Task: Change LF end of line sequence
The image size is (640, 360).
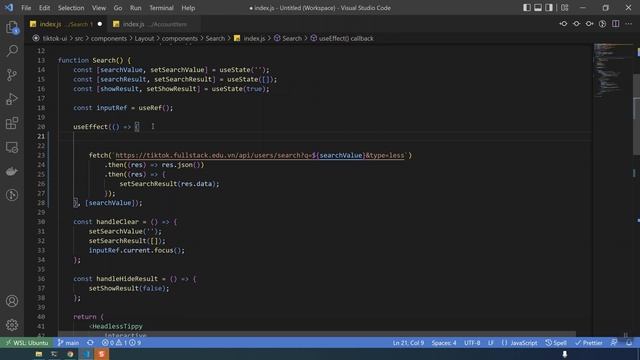Action: tap(491, 343)
